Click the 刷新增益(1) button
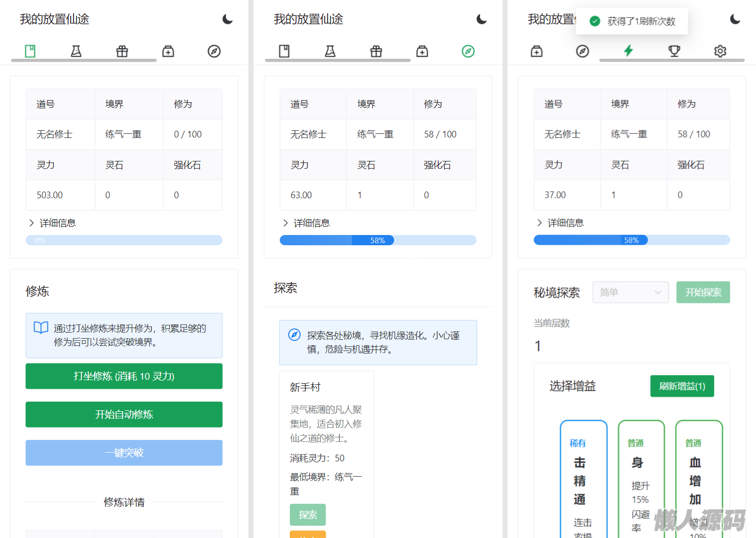 pos(682,386)
